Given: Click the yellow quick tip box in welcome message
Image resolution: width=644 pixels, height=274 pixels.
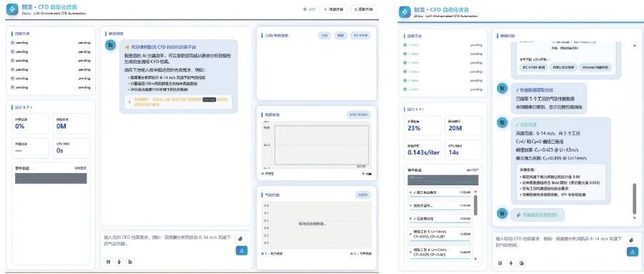Looking at the screenshot, I should [179, 102].
